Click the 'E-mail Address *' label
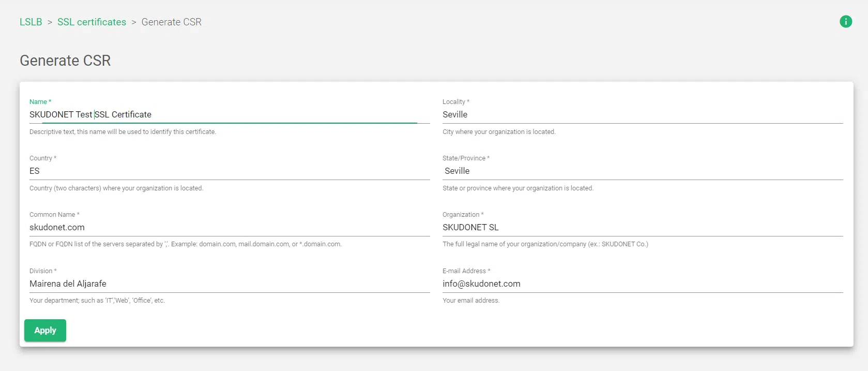Screen dimensions: 868x371 pyautogui.click(x=466, y=271)
